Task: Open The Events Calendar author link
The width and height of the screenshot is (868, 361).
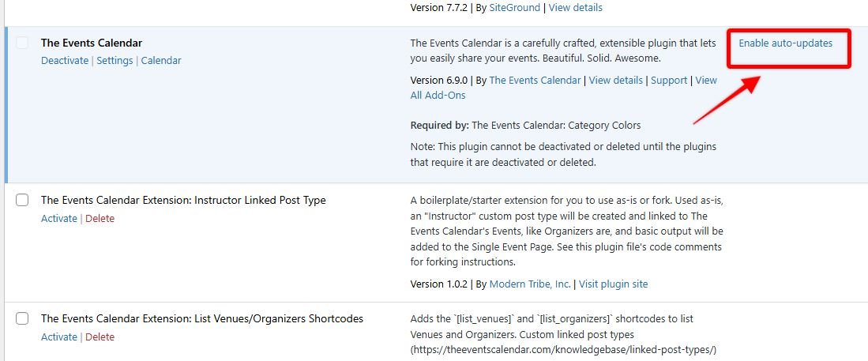Action: pyautogui.click(x=535, y=81)
